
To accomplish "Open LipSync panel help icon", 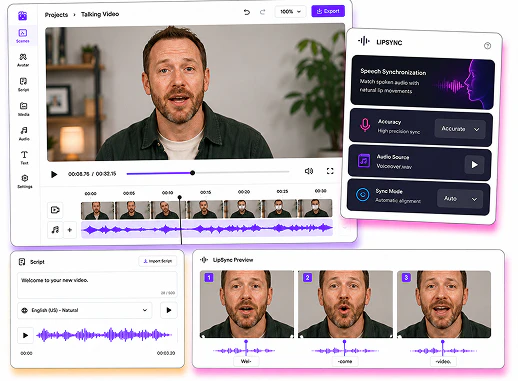I will pyautogui.click(x=487, y=46).
